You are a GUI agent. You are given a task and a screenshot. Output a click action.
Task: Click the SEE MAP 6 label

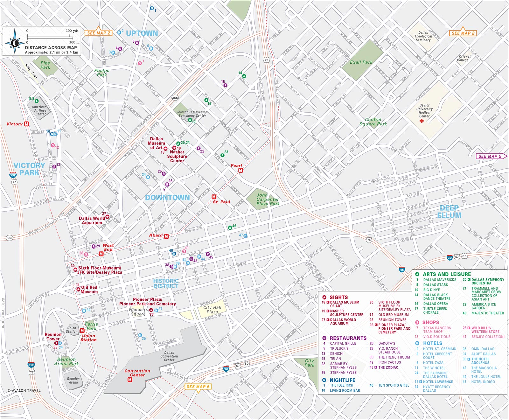(x=198, y=387)
